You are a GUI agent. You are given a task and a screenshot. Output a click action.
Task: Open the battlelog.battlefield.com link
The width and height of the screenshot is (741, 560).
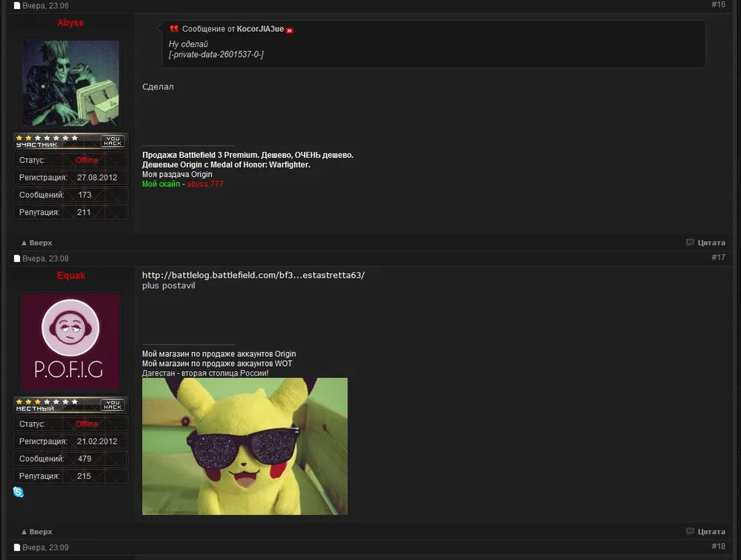coord(253,276)
